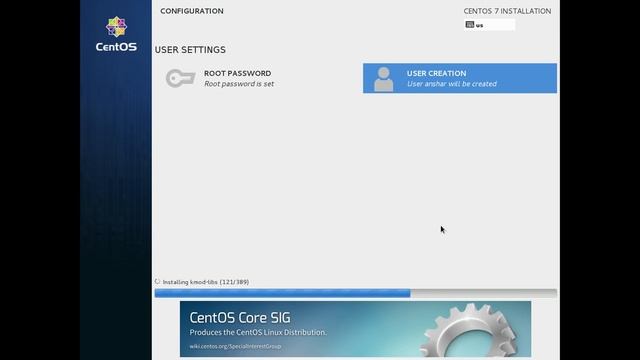Image resolution: width=640 pixels, height=360 pixels.
Task: Click the USER SETTINGS heading
Action: (190, 50)
